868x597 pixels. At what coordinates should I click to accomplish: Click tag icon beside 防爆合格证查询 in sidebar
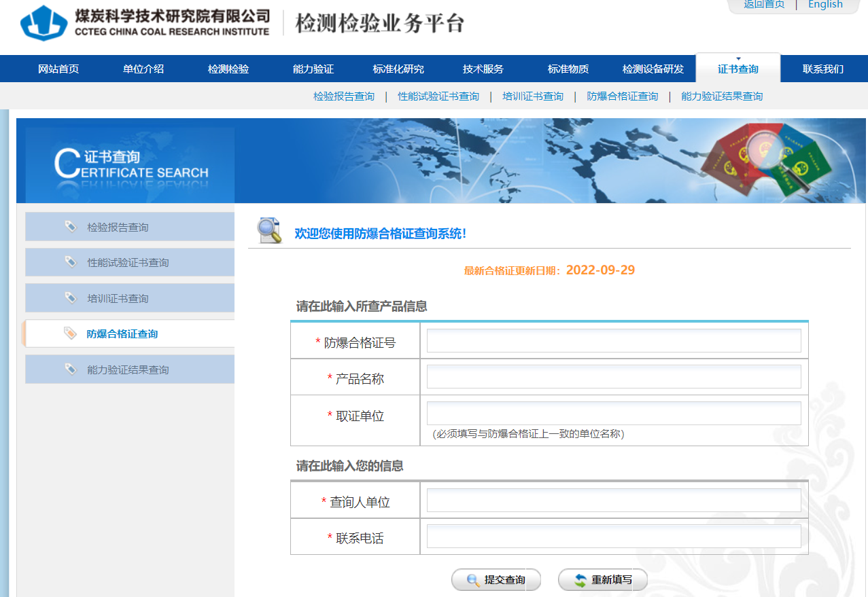[70, 333]
